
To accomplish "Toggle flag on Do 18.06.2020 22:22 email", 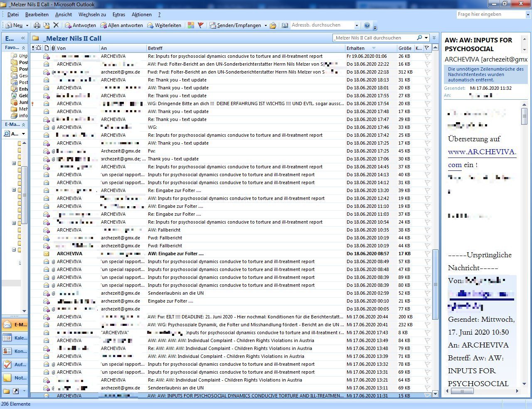I will click(x=427, y=64).
